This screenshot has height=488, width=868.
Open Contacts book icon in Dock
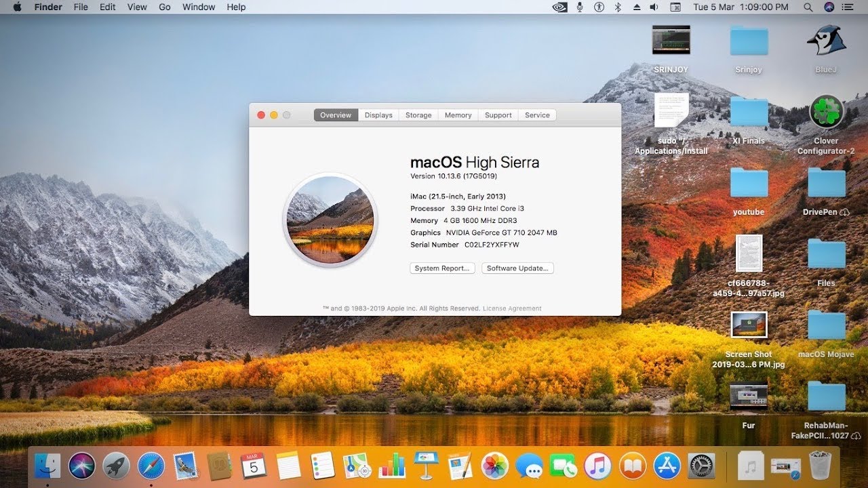(x=220, y=466)
